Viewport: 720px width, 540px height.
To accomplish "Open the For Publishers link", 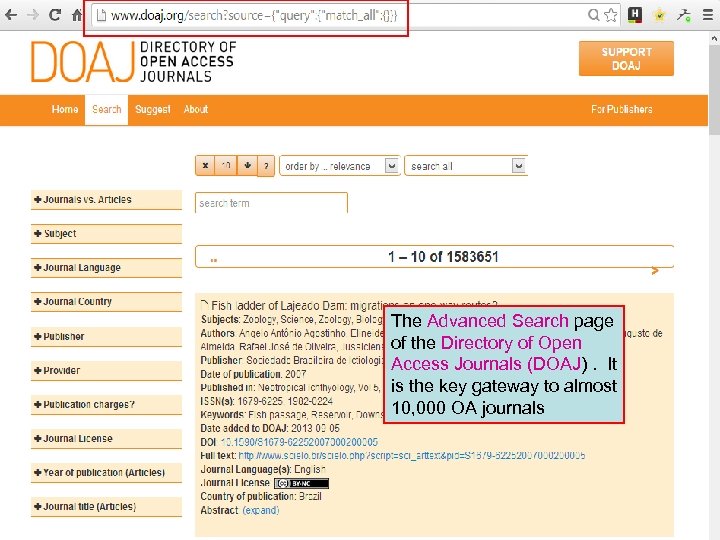I will [621, 109].
